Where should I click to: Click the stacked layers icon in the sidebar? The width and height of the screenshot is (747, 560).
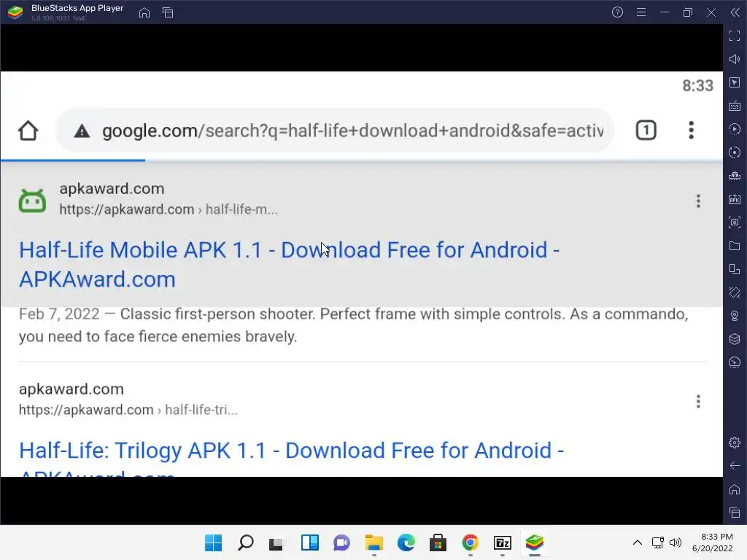735,339
